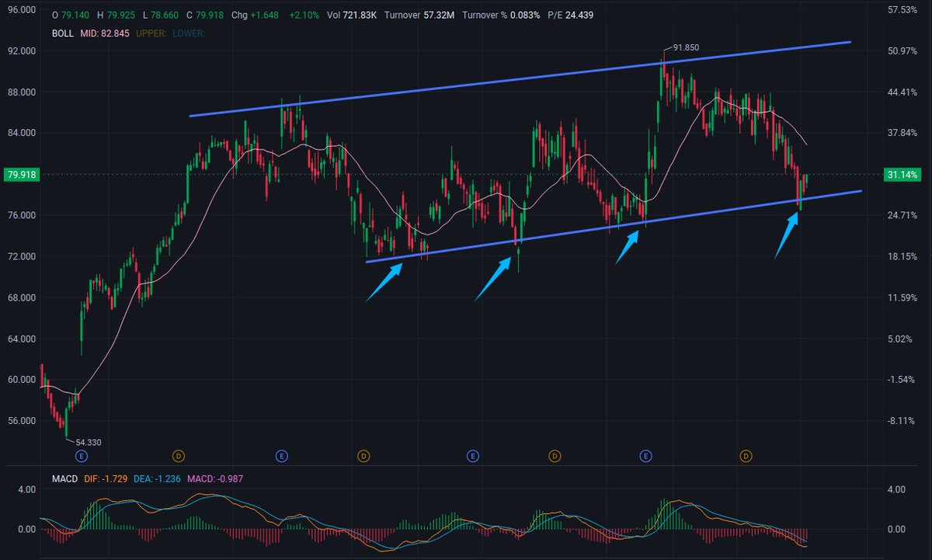Click the 76.000 price axis label
The height and width of the screenshot is (560, 932).
tap(21, 215)
